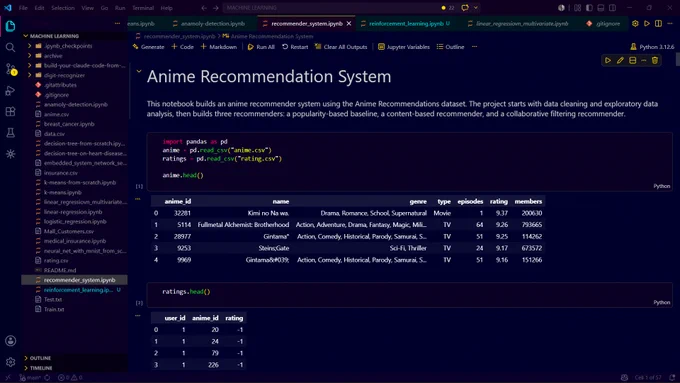Click Run All button
680x383 pixels.
tap(261, 47)
